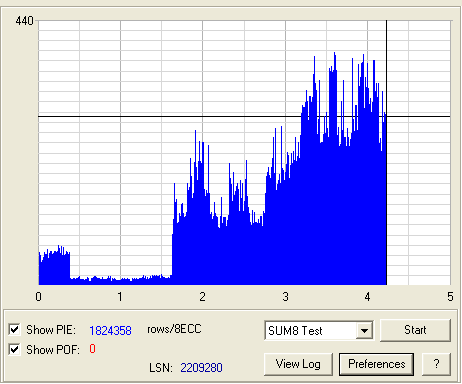Click the rows/8ECC units label
462x384 pixels.
pos(174,329)
